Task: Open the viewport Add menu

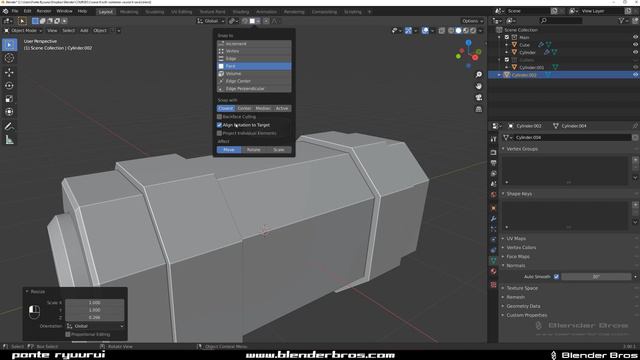Action: click(x=84, y=31)
